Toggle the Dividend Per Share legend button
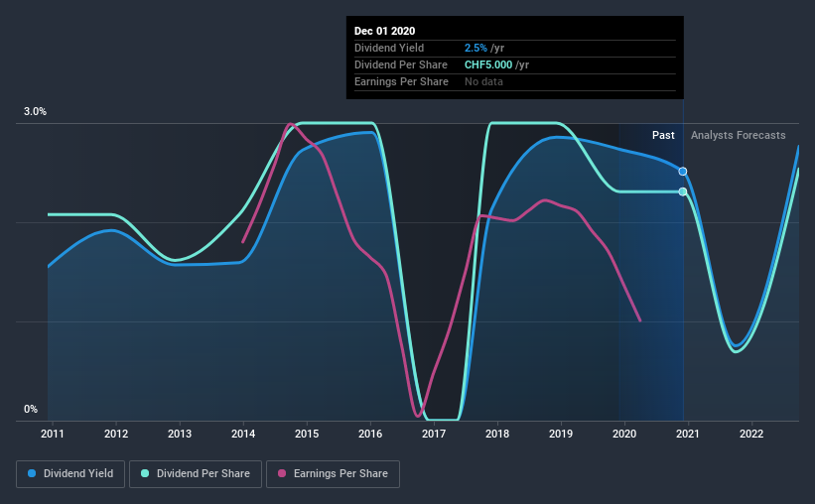This screenshot has width=815, height=504. click(196, 474)
